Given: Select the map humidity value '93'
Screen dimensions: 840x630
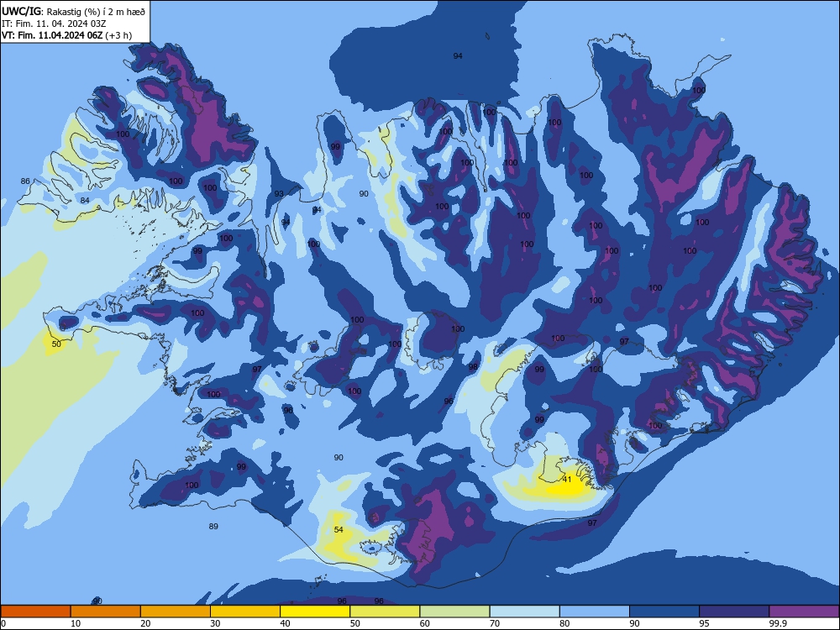Looking at the screenshot, I should tap(279, 193).
